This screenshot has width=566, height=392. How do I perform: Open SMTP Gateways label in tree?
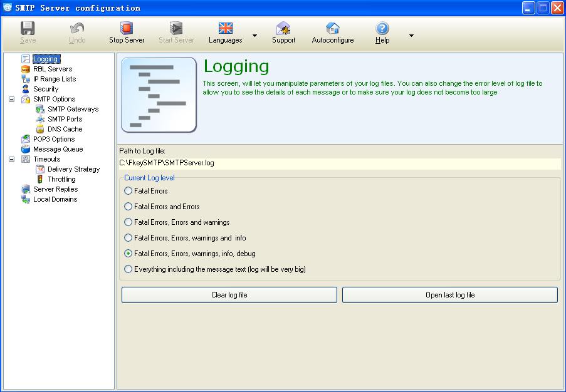[73, 109]
